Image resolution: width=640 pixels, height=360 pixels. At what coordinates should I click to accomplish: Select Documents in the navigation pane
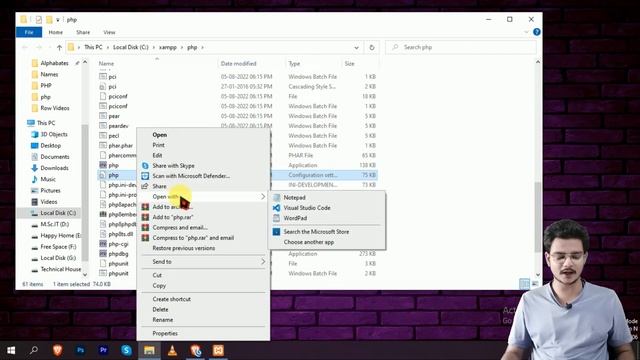click(55, 157)
